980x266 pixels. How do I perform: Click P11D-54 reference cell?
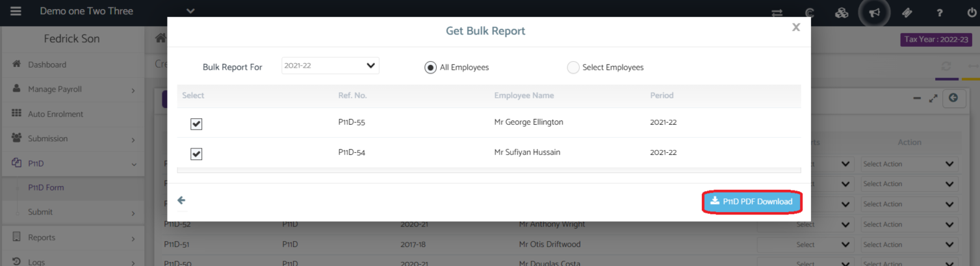point(352,152)
